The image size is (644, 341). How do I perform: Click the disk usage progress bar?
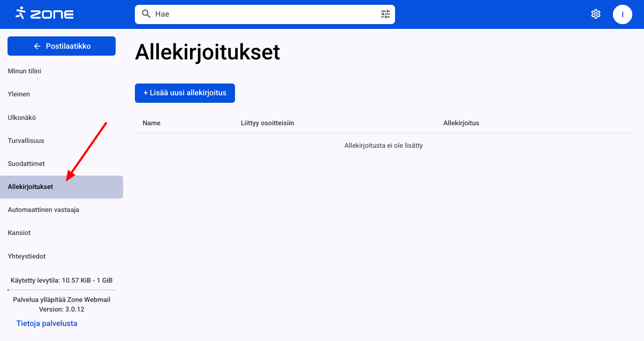pyautogui.click(x=62, y=290)
